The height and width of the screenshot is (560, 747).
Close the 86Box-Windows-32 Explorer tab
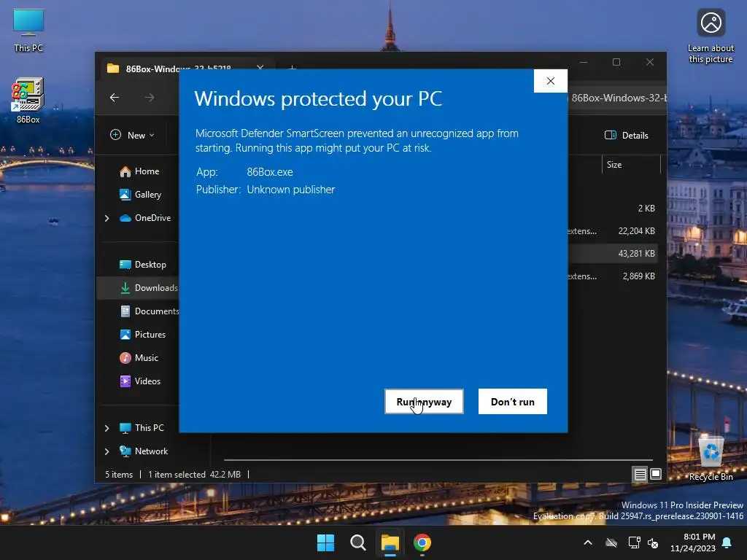[x=260, y=68]
